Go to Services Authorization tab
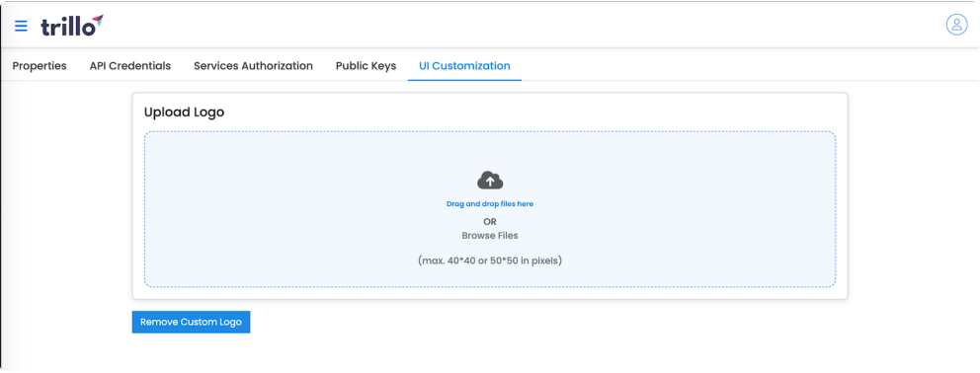 pyautogui.click(x=253, y=65)
